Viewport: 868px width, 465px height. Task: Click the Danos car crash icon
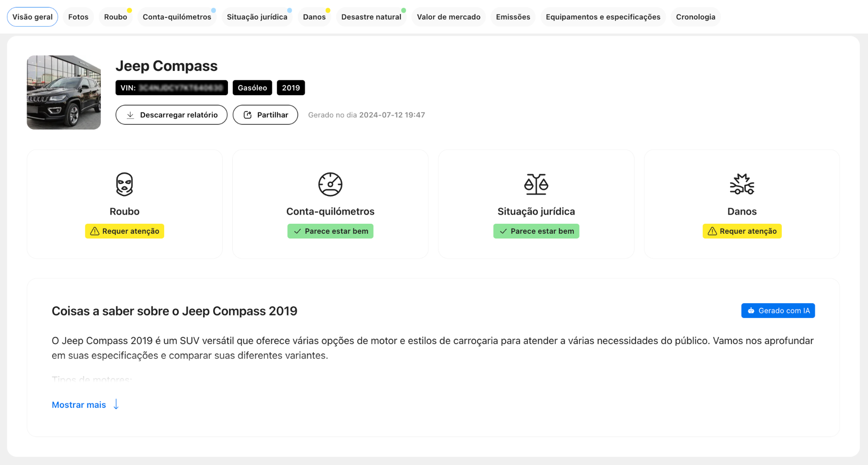[742, 184]
